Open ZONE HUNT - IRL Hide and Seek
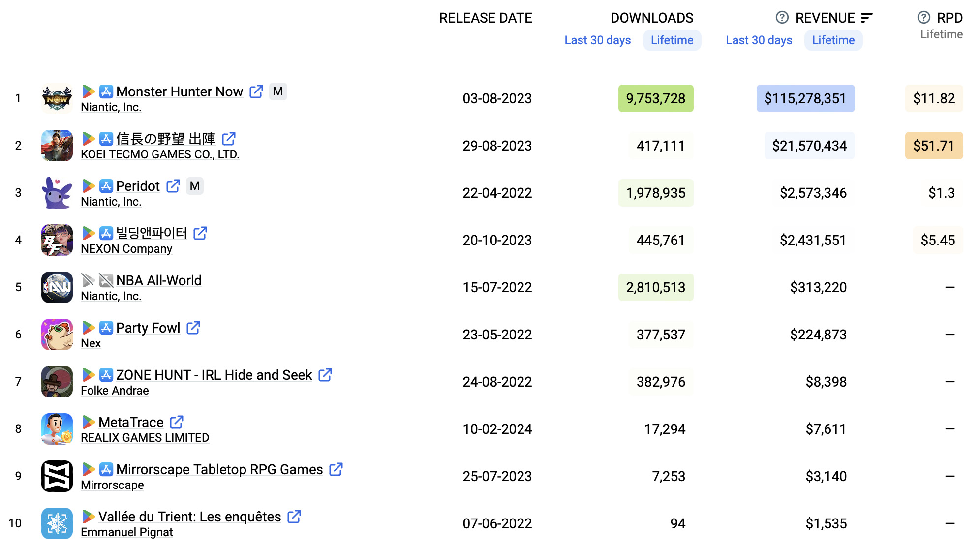 pos(214,375)
